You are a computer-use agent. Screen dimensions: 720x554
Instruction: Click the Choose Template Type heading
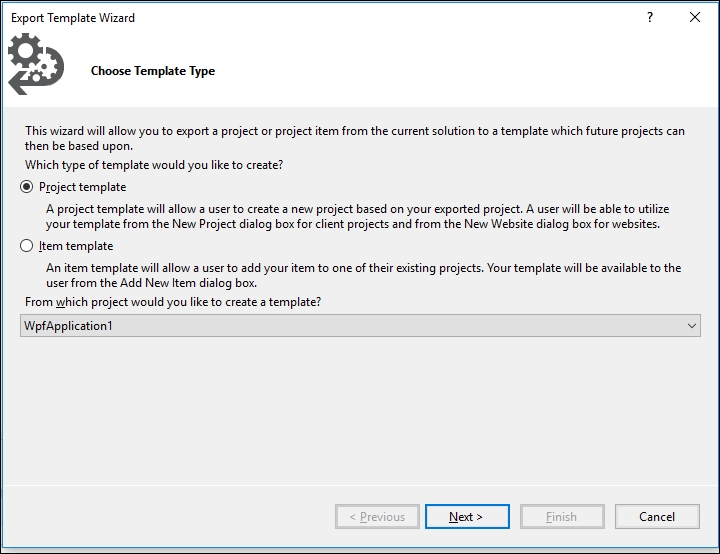tap(153, 71)
